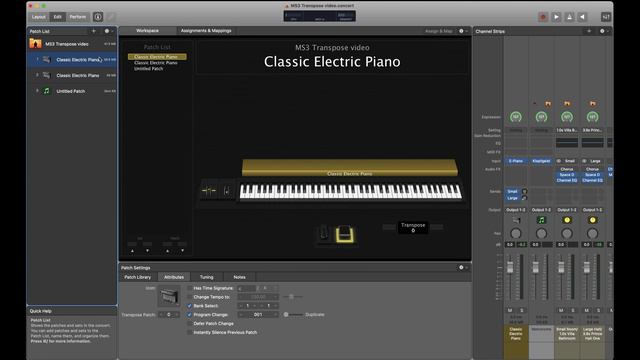Click the record button in the toolbar
640x360 pixels.
pos(543,17)
